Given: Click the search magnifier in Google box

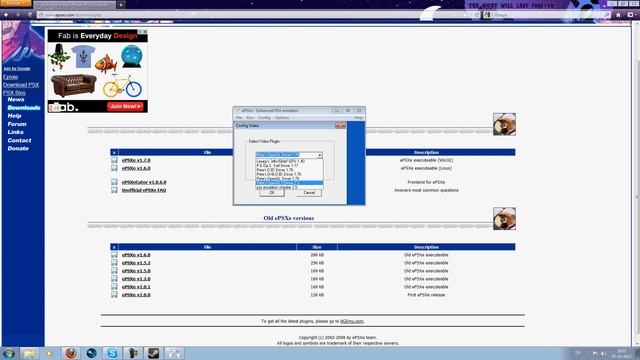Looking at the screenshot, I should pos(607,15).
